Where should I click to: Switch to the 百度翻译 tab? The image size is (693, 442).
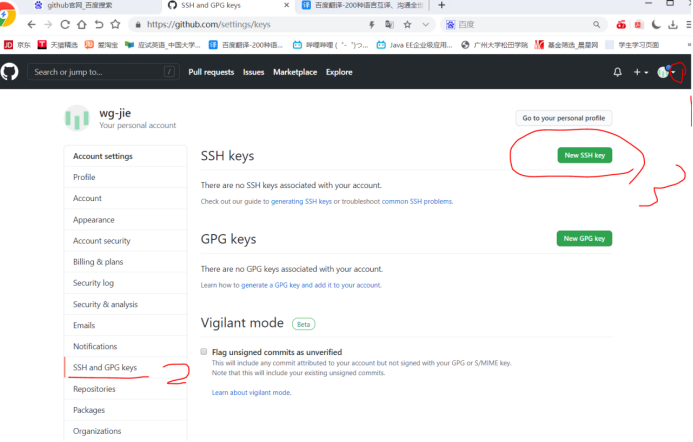362,5
